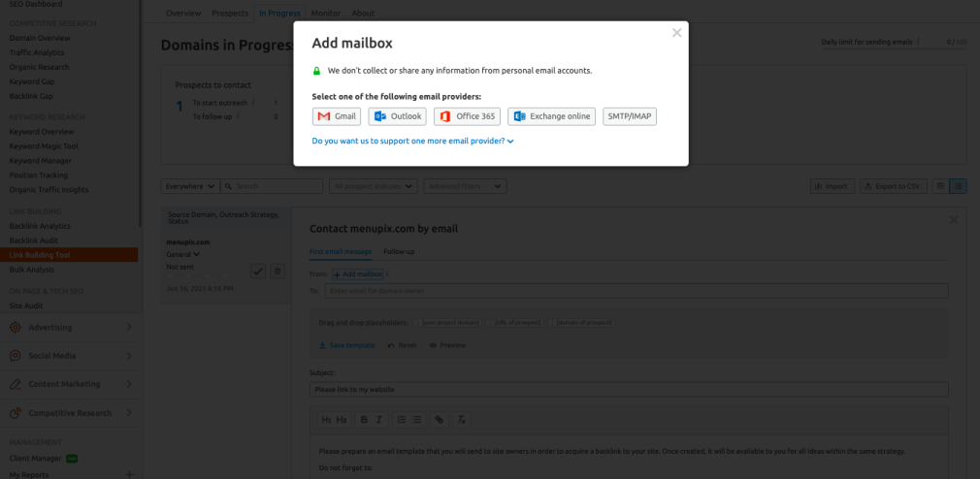The height and width of the screenshot is (479, 980).
Task: Click the Export to CSV button
Action: click(x=891, y=185)
